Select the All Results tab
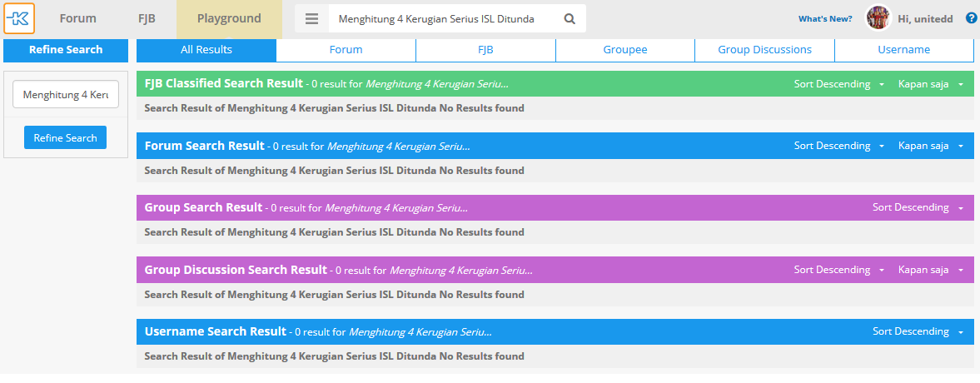This screenshot has height=383, width=980. 206,50
